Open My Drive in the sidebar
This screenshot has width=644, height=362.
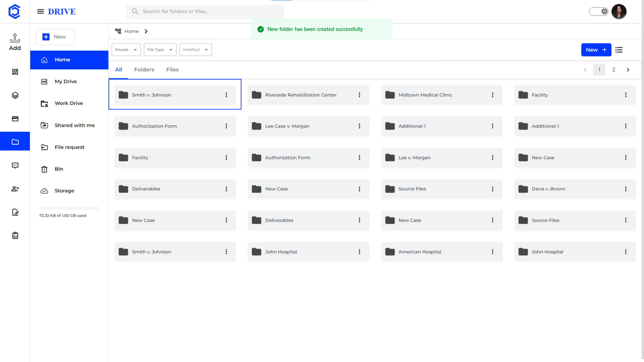[69, 81]
